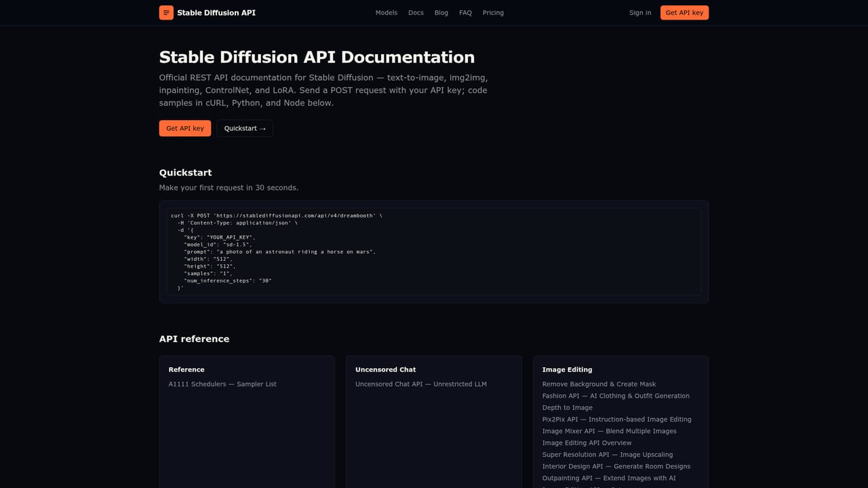Open the Depth to Image link
Viewport: 868px width, 488px height.
tap(568, 407)
